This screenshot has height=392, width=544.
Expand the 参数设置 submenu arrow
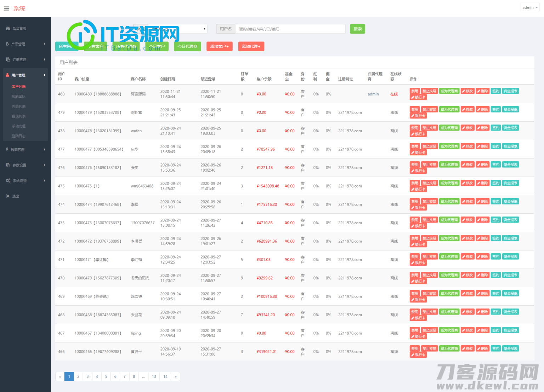(45, 165)
